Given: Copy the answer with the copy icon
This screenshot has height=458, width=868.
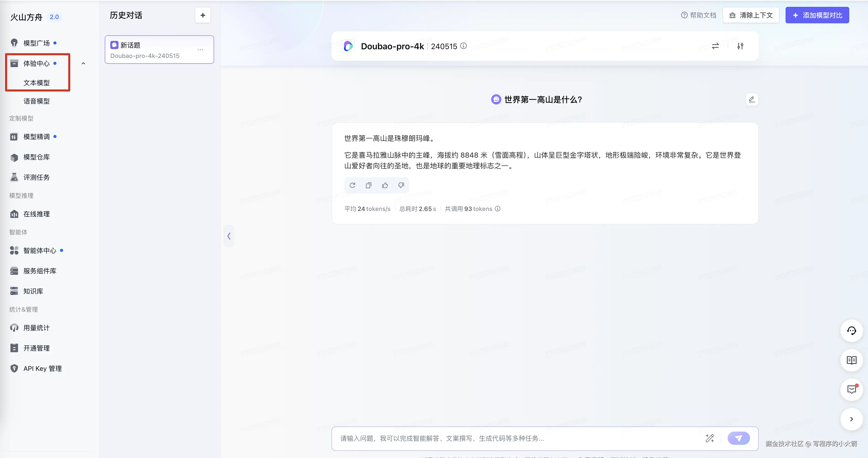Looking at the screenshot, I should (x=369, y=185).
